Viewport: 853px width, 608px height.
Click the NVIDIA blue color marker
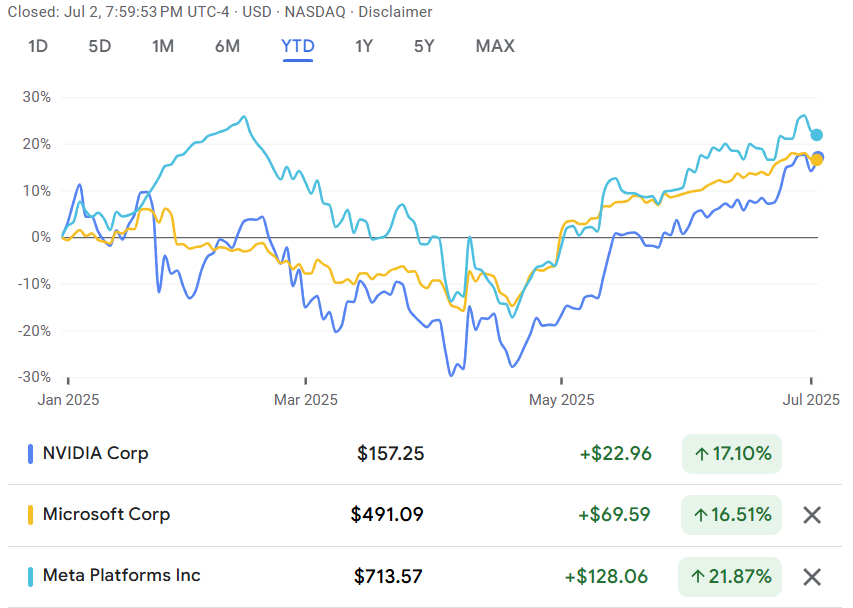click(30, 454)
